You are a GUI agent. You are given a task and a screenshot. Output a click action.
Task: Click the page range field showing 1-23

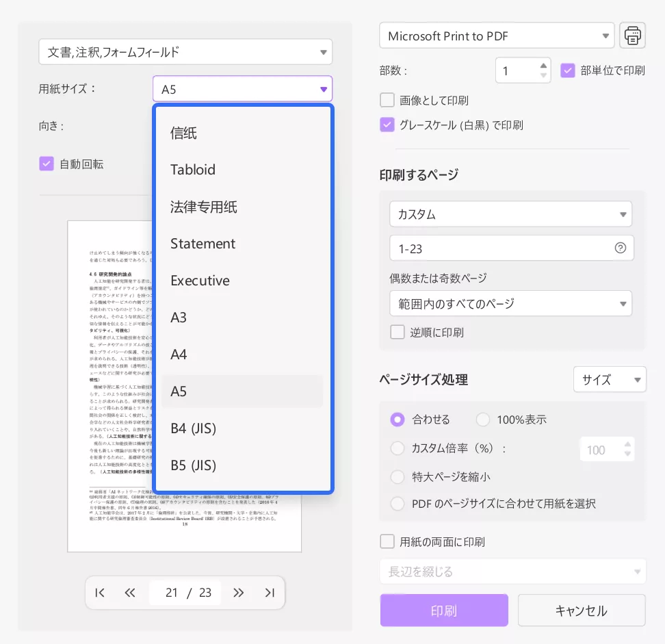coord(512,248)
